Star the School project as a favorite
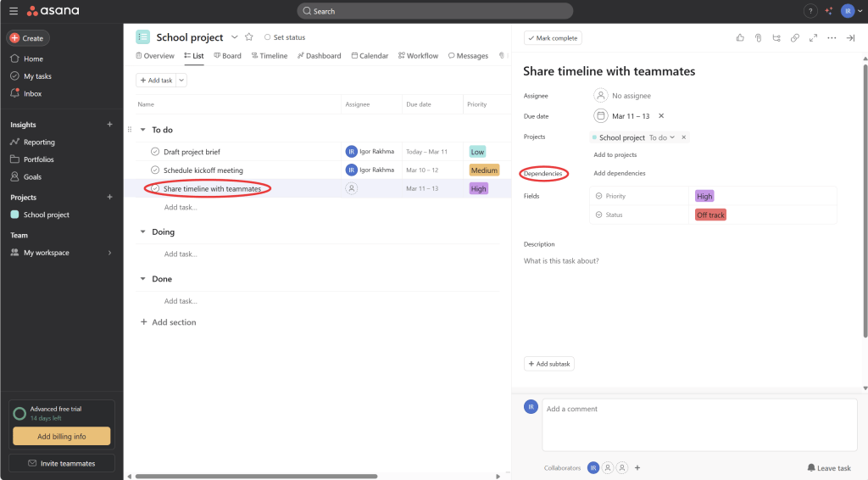 click(x=249, y=37)
